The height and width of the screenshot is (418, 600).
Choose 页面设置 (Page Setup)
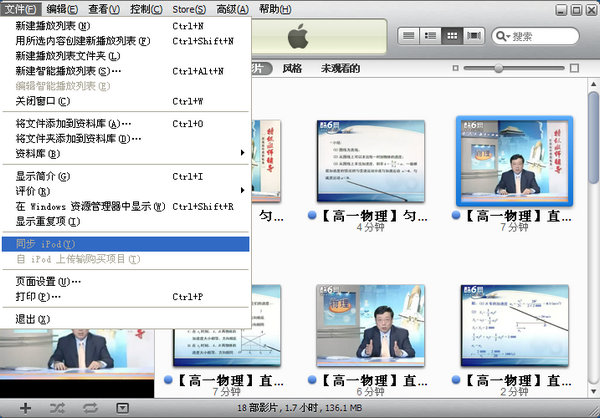pos(126,282)
